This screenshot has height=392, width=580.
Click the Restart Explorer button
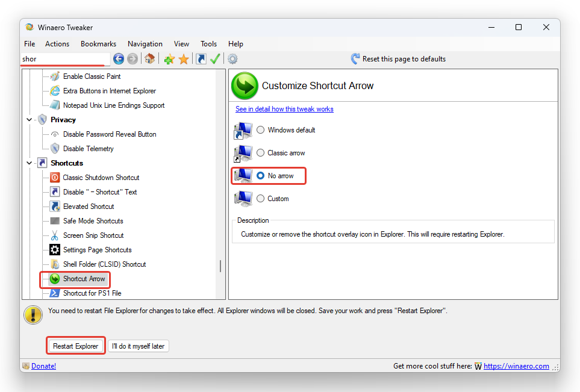tap(75, 346)
